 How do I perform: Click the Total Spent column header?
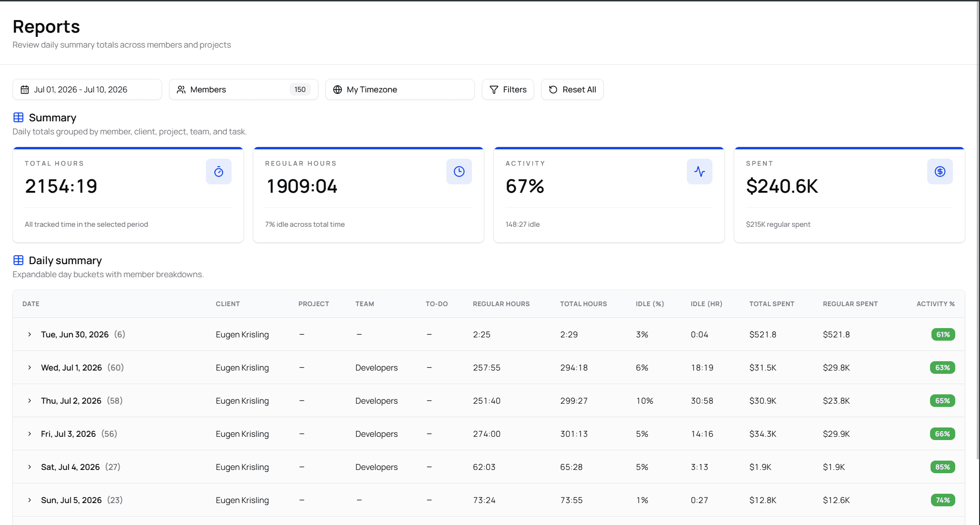pos(772,304)
